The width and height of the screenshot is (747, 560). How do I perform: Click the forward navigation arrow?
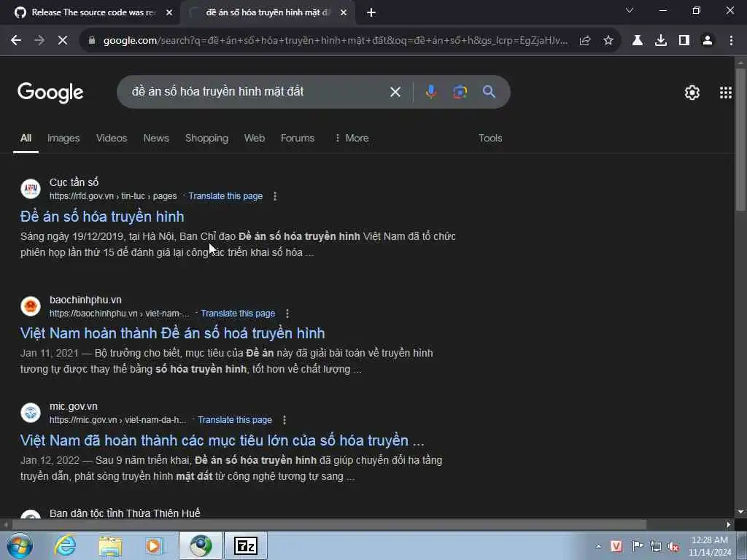pos(39,41)
